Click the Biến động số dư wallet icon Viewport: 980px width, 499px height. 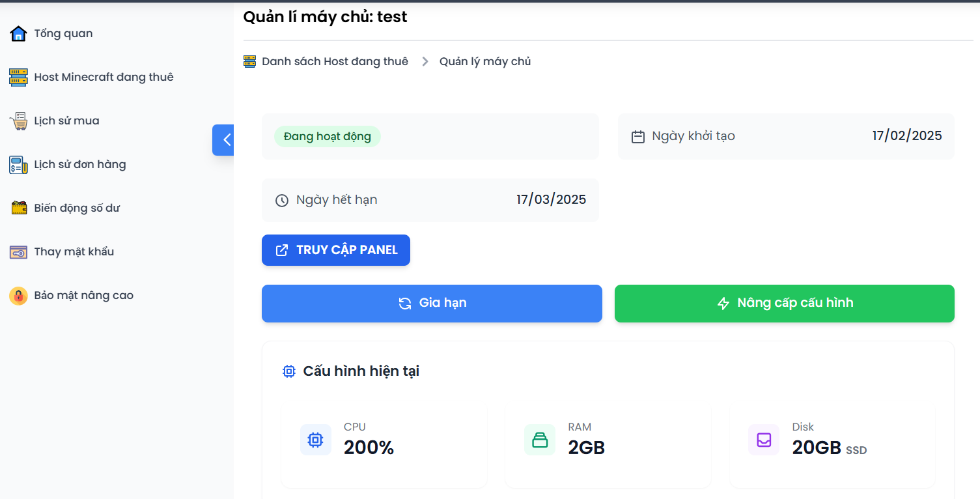click(x=18, y=208)
